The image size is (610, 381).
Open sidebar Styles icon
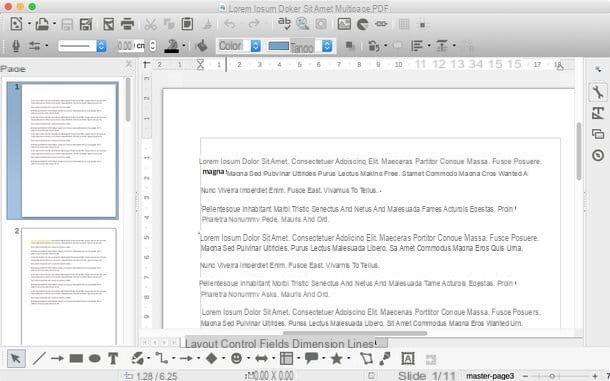[598, 113]
